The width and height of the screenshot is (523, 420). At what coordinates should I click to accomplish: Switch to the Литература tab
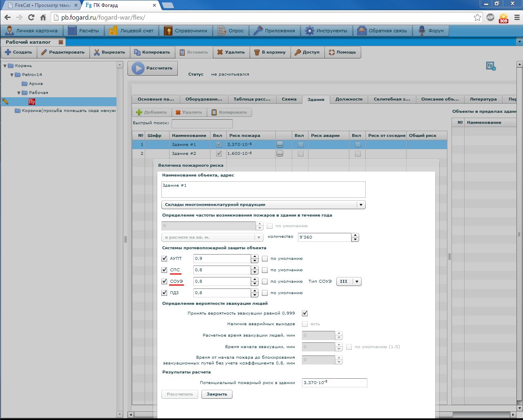483,99
